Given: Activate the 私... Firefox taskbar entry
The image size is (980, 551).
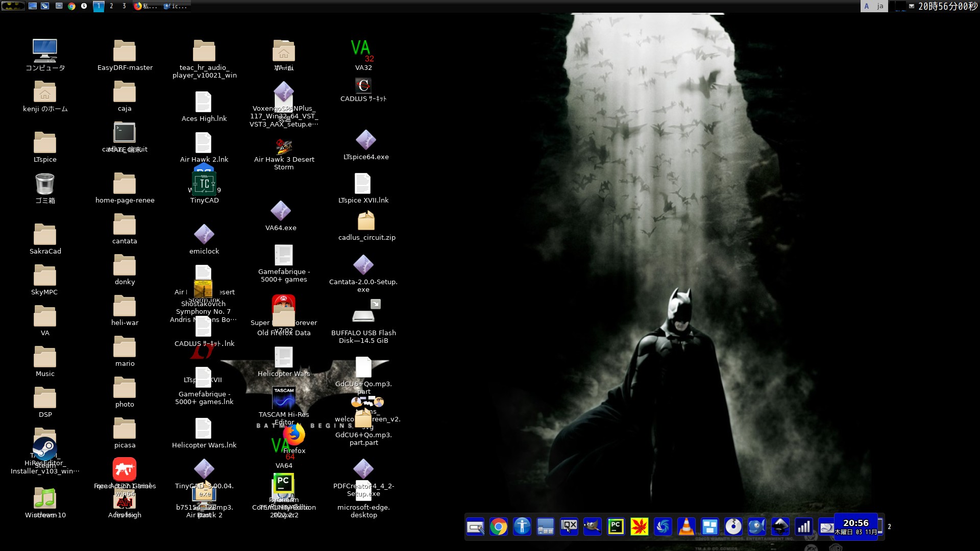Looking at the screenshot, I should pos(148,6).
